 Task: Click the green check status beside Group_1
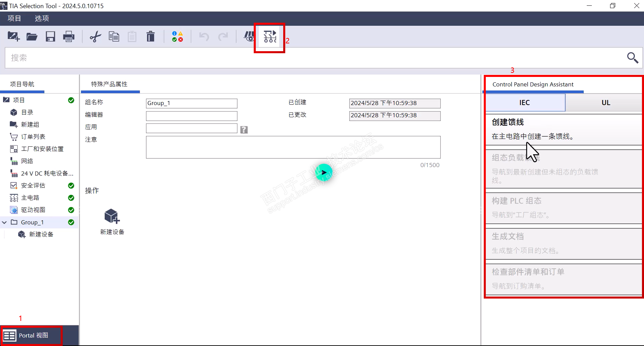(71, 222)
